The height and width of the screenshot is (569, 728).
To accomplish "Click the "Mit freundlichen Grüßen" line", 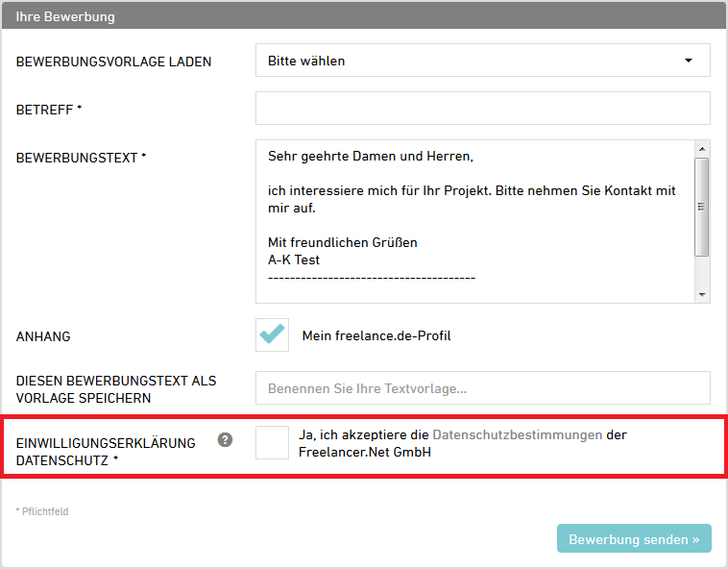I will pos(342,242).
